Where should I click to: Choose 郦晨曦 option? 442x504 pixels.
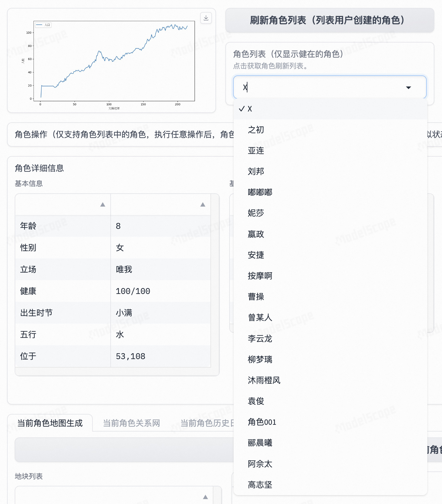330,443
